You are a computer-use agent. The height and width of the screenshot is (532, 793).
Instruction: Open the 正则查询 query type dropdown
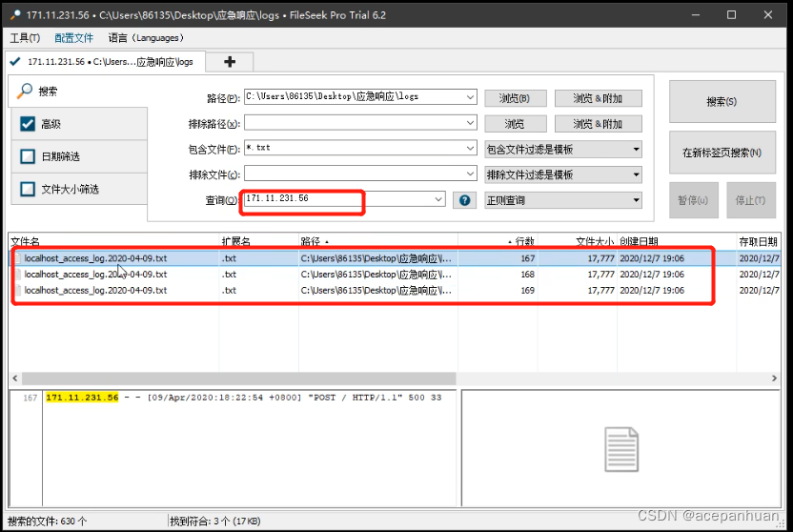tap(563, 200)
